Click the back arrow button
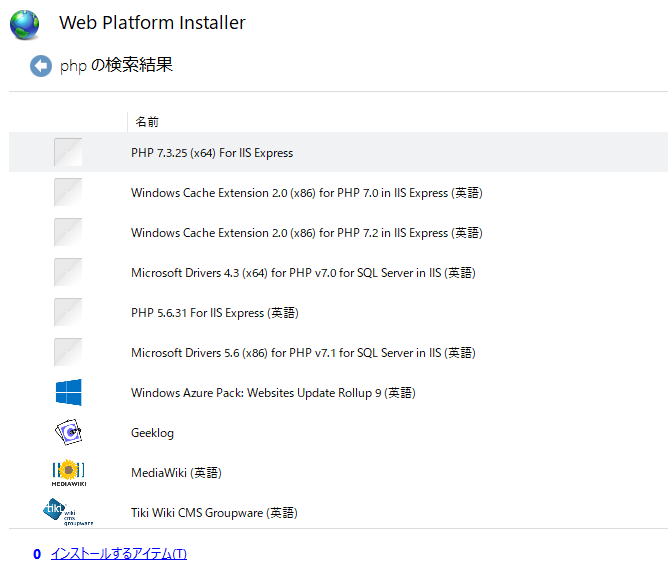668x580 pixels. 41,66
